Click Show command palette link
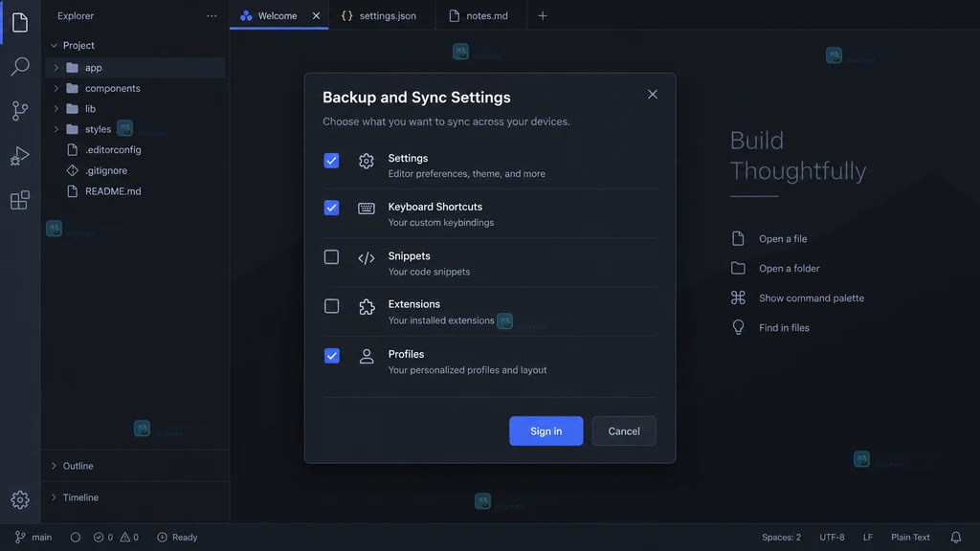 [x=812, y=298]
